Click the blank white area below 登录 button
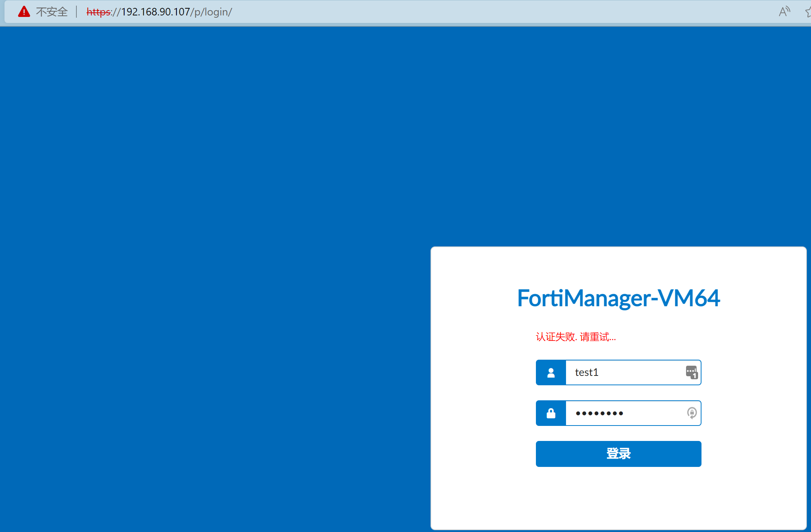This screenshot has width=811, height=532. (618, 497)
